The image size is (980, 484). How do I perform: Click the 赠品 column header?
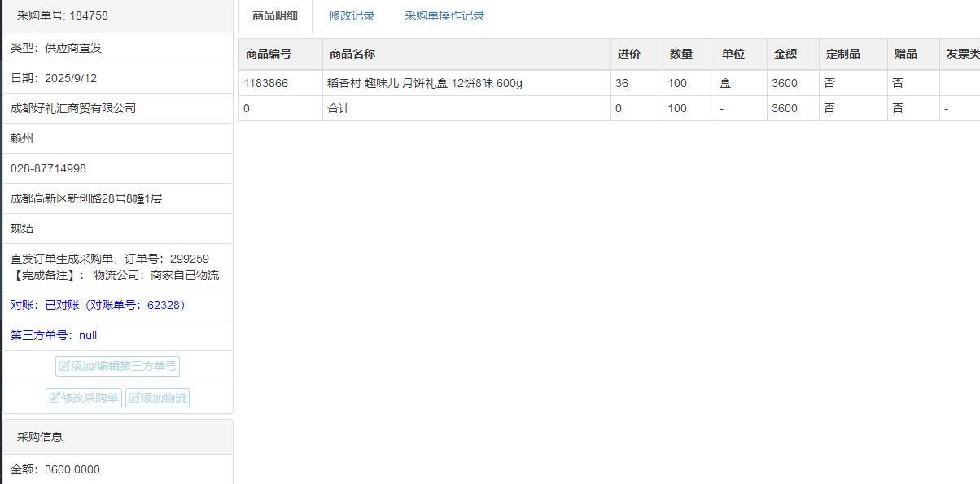point(906,54)
